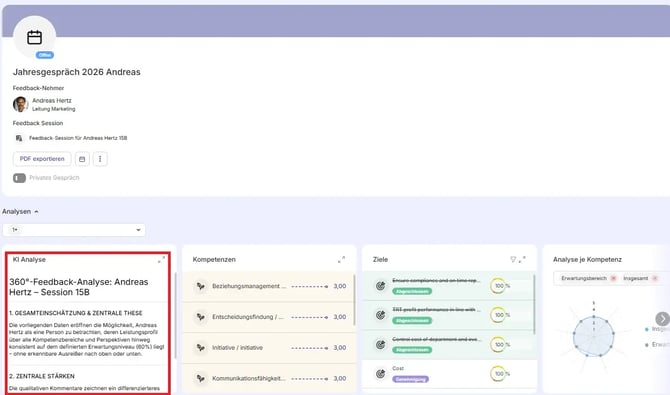Open the 'Control cost of department and ove...' goal
Screen dimensions: 670x395
(x=436, y=339)
